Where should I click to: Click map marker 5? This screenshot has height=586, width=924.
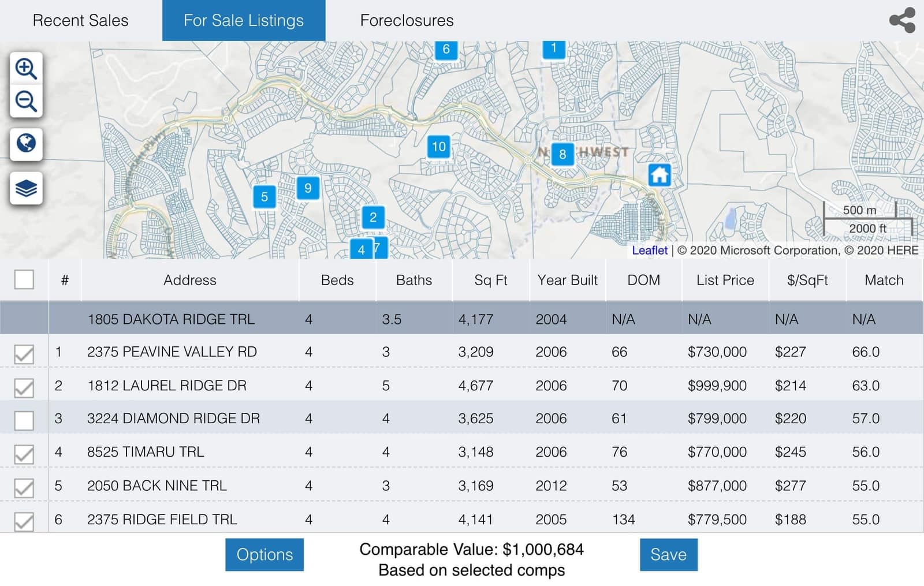[265, 196]
